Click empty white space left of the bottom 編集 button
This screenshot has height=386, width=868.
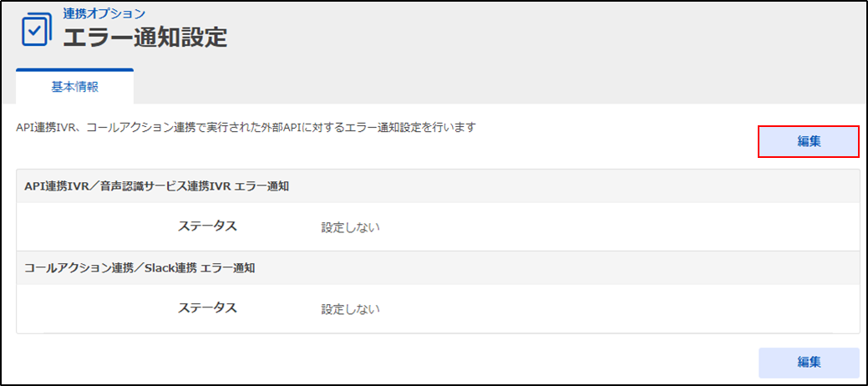(501, 362)
